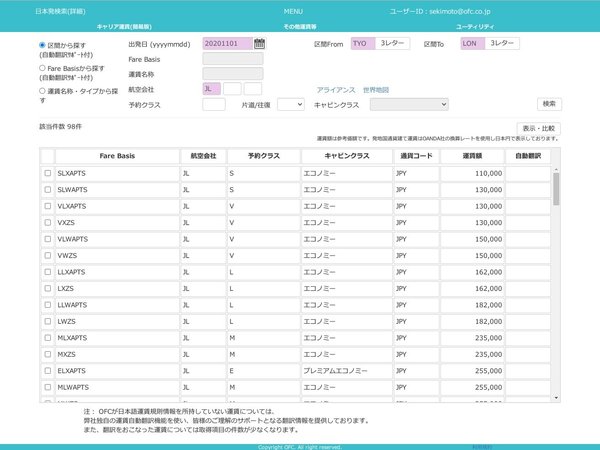Open the アライアンス alliance link
The width and height of the screenshot is (600, 450).
coord(336,90)
